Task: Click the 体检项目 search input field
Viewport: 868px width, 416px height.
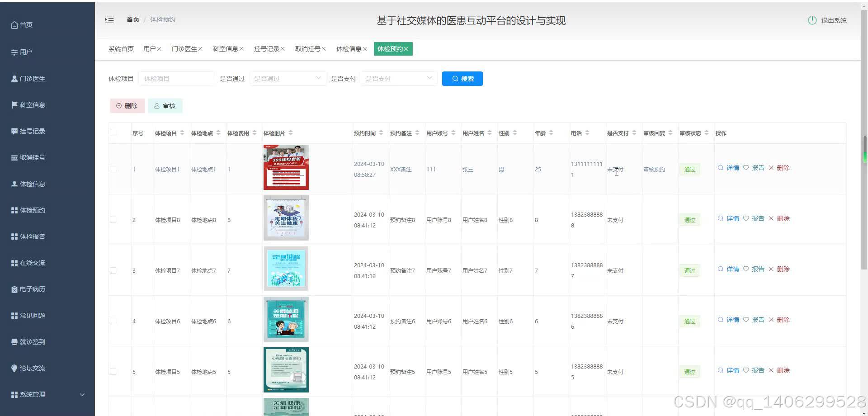Action: (177, 79)
